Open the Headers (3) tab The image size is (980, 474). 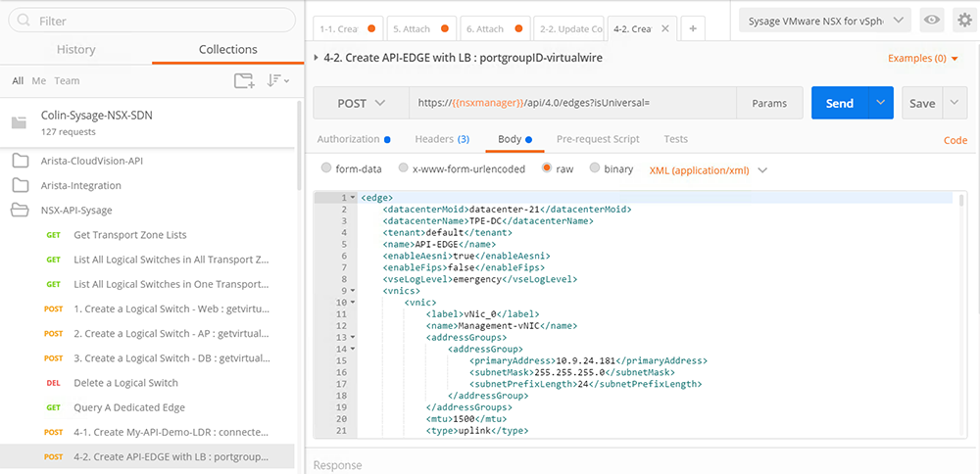[x=442, y=139]
